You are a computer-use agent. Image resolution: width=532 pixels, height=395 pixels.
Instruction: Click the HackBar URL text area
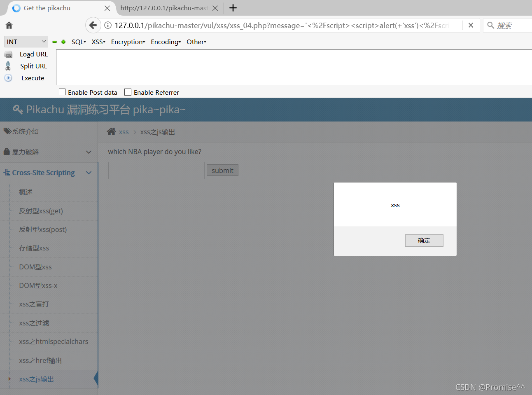coord(294,67)
